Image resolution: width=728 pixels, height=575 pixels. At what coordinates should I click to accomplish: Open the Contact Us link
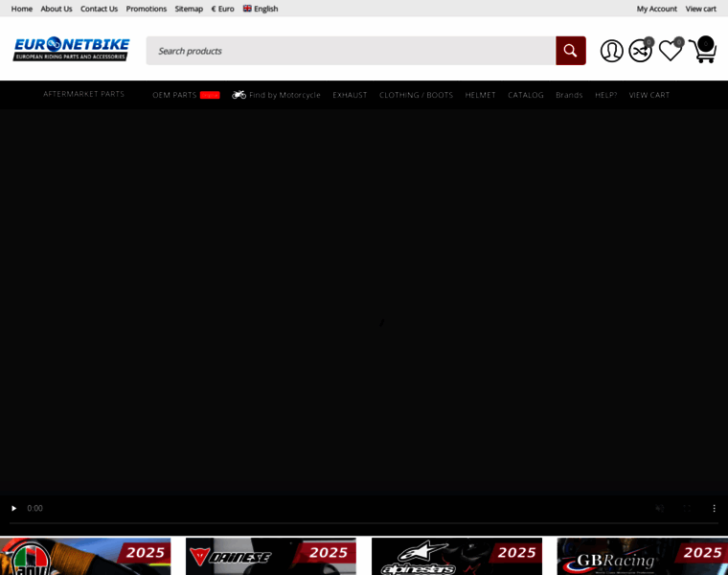99,9
